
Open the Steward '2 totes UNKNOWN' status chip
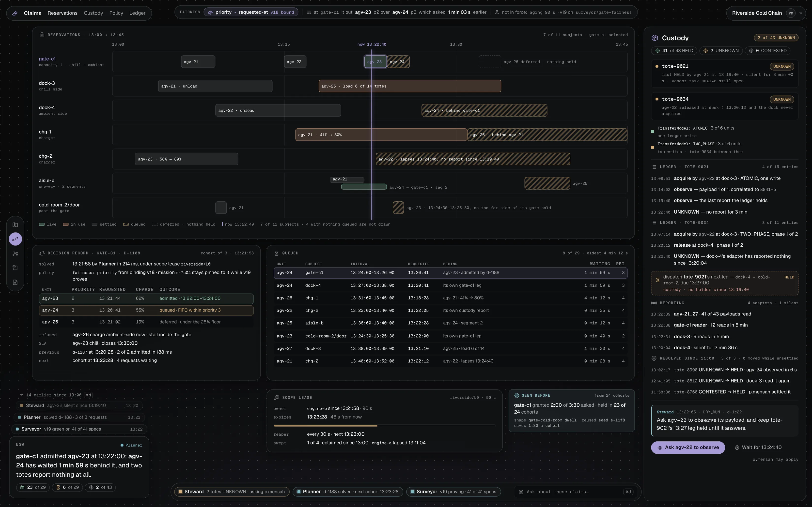(232, 492)
